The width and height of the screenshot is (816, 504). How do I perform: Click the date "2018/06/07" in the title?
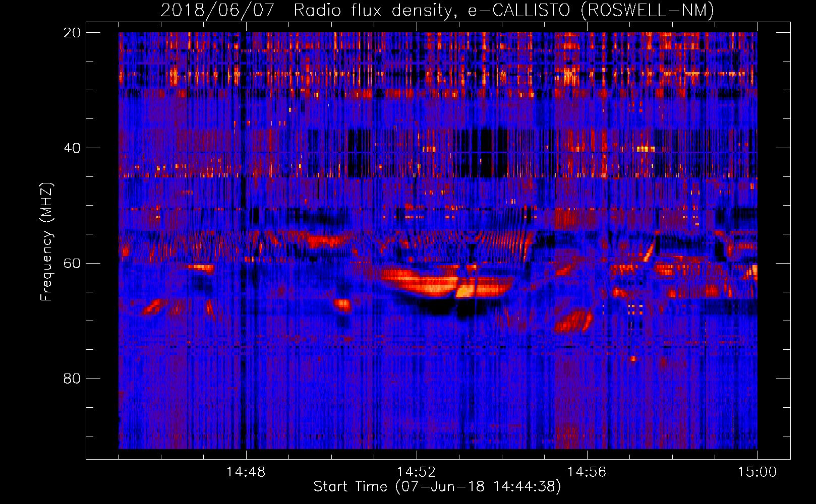pyautogui.click(x=217, y=10)
